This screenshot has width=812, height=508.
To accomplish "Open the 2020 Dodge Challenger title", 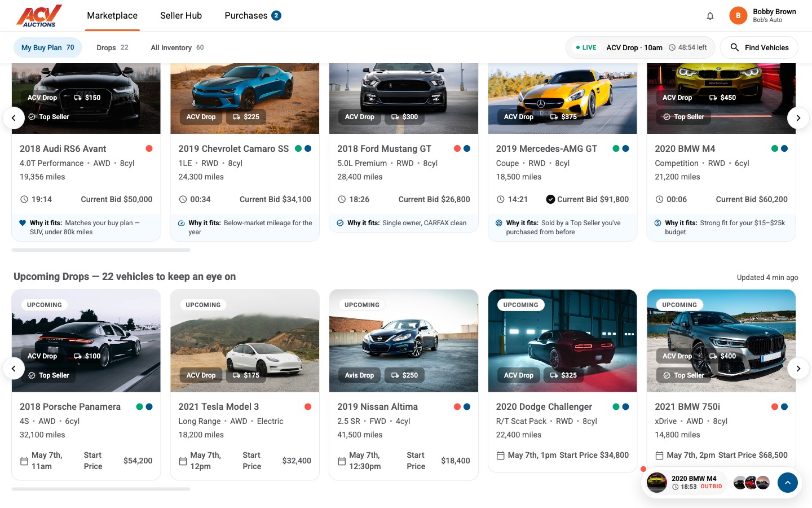I will pos(544,407).
